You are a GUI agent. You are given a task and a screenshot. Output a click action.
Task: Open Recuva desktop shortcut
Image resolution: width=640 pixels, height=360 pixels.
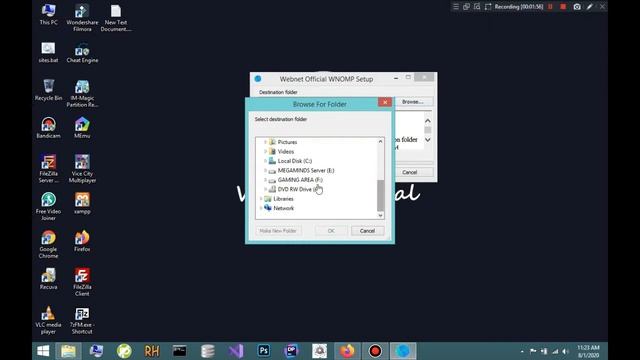coord(48,279)
